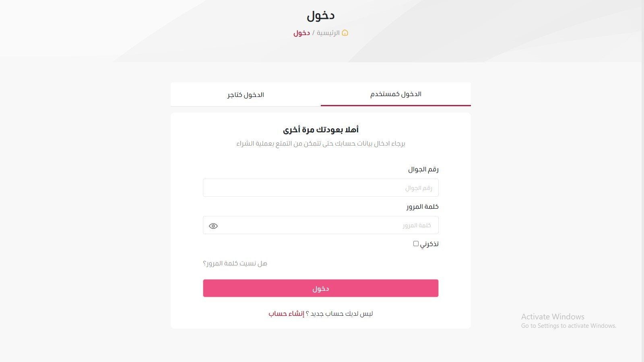Click the large دخول page title
The image size is (644, 362).
(x=321, y=16)
